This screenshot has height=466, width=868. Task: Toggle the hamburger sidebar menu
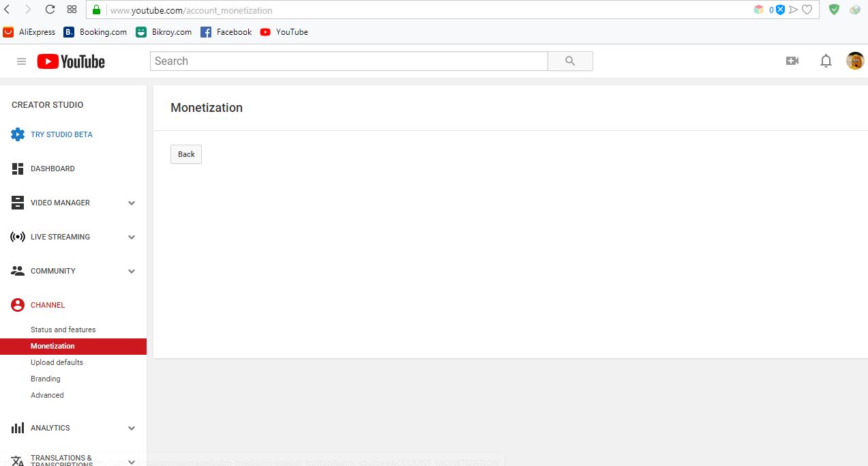21,61
